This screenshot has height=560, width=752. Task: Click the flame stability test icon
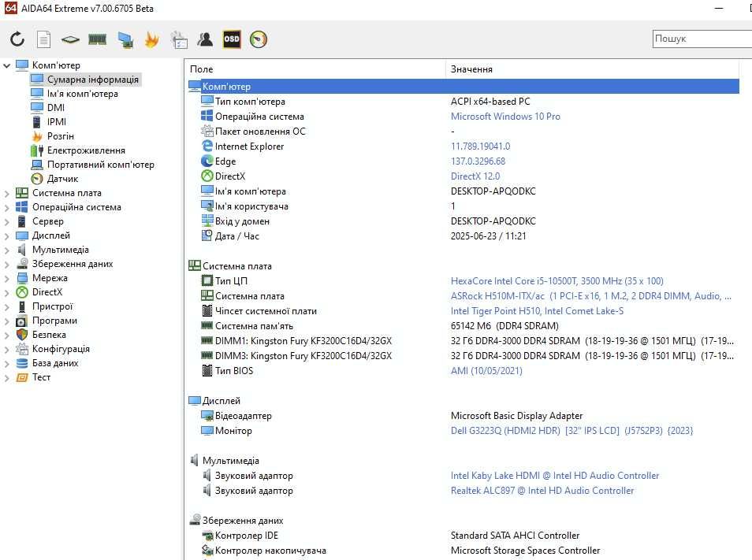tap(151, 39)
